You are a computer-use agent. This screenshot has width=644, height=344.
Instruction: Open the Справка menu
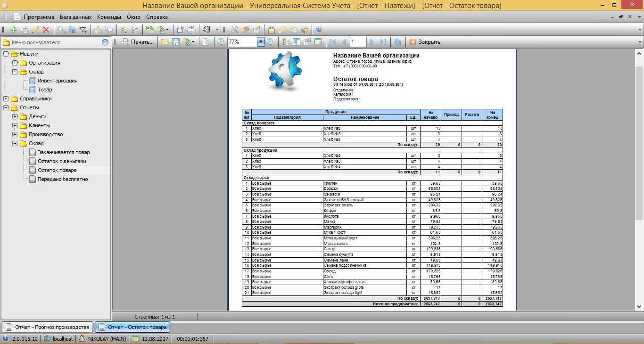click(157, 17)
